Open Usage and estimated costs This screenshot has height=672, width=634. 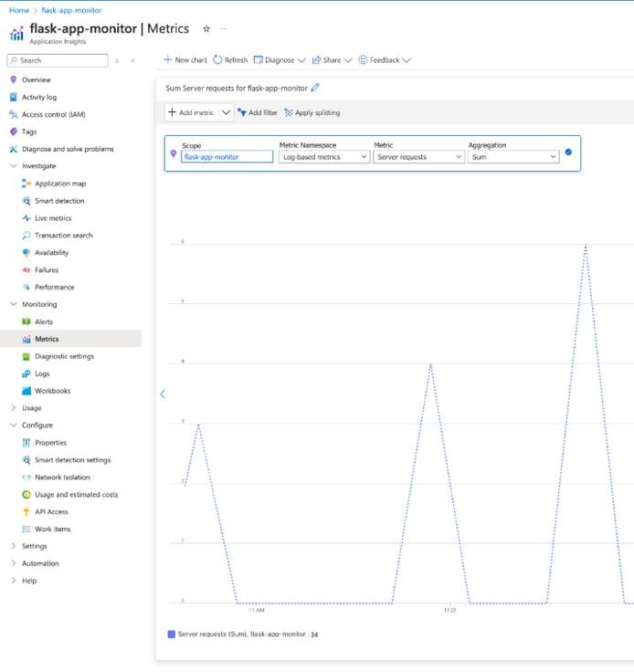click(77, 495)
